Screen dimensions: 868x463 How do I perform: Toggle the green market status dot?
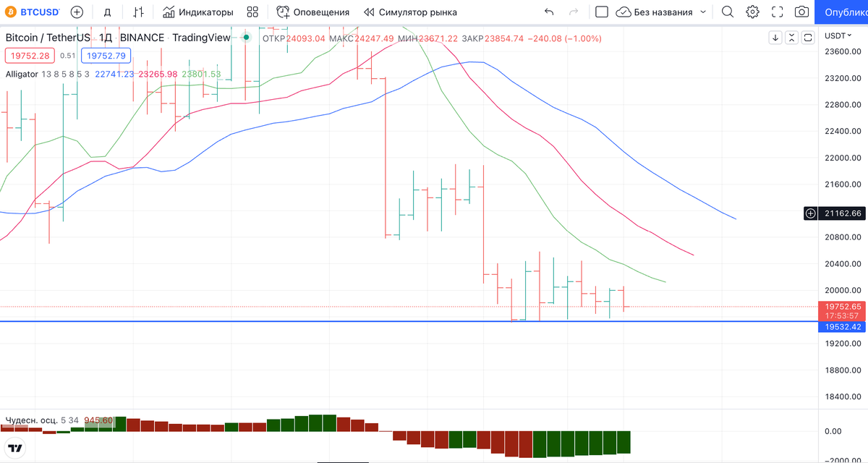coord(246,37)
